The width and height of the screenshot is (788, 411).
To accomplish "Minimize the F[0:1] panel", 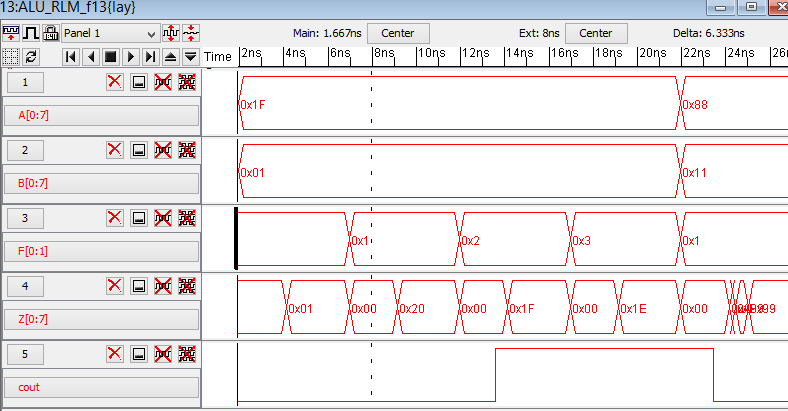I will [x=139, y=218].
